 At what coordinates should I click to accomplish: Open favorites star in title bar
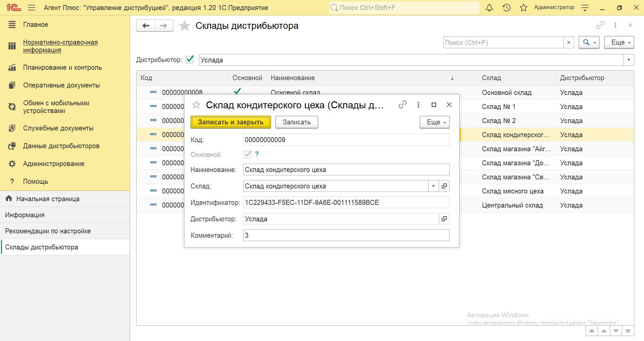tap(524, 7)
